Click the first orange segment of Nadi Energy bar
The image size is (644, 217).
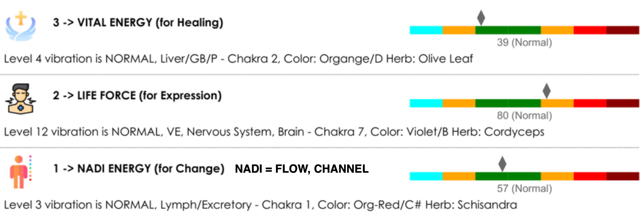tap(459, 176)
